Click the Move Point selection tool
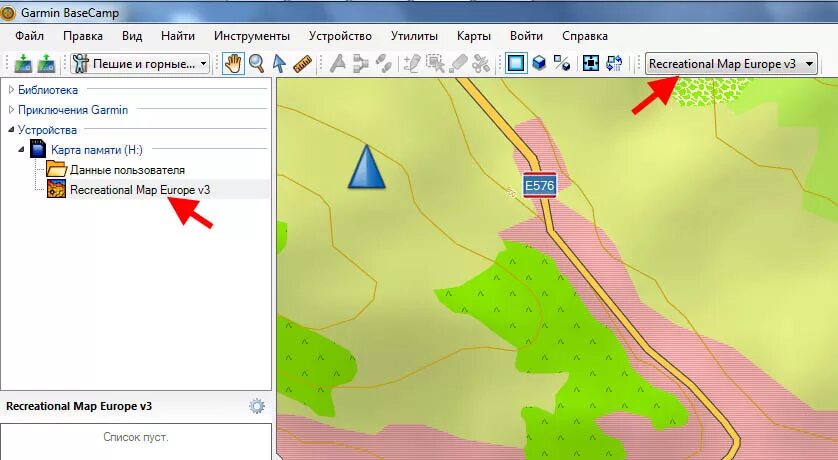 tap(436, 64)
